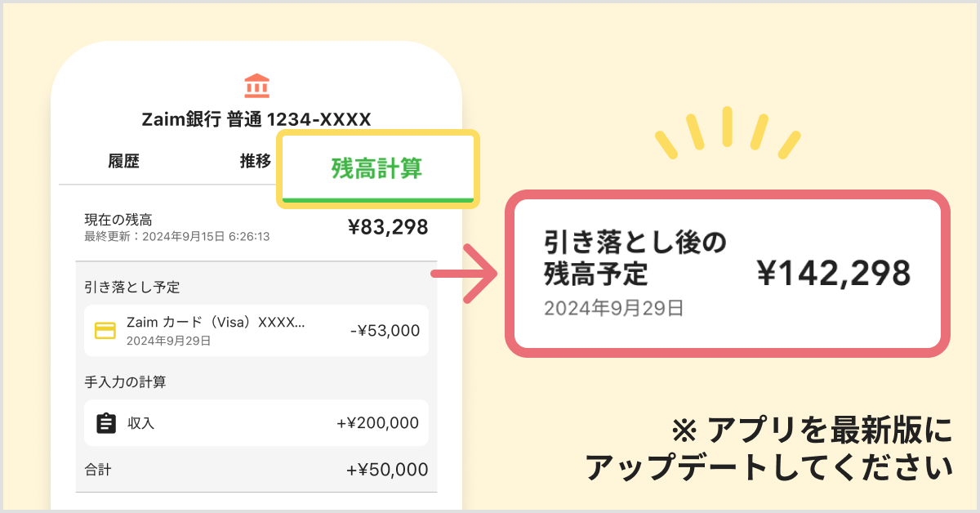The height and width of the screenshot is (513, 980).
Task: Click the clipboard icon beside 収入
Action: (105, 423)
